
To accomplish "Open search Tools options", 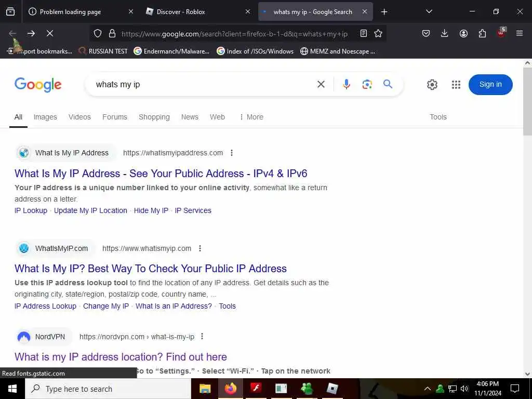I will tap(438, 117).
